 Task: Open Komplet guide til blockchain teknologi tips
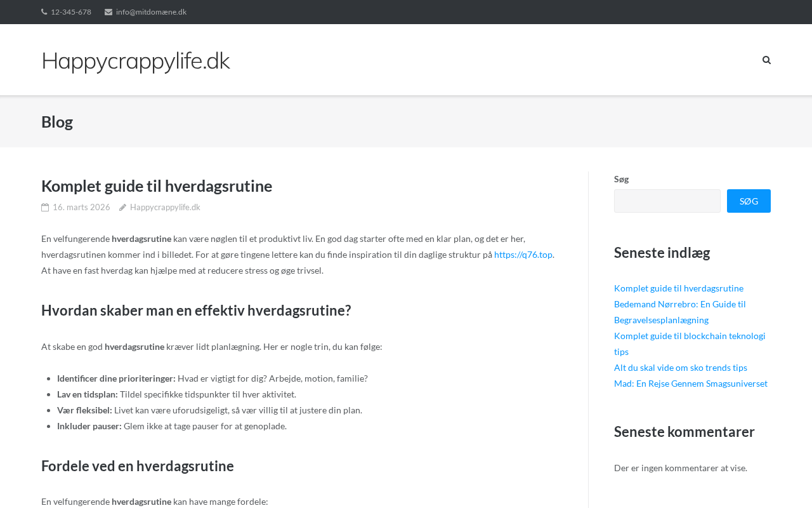coord(690,344)
